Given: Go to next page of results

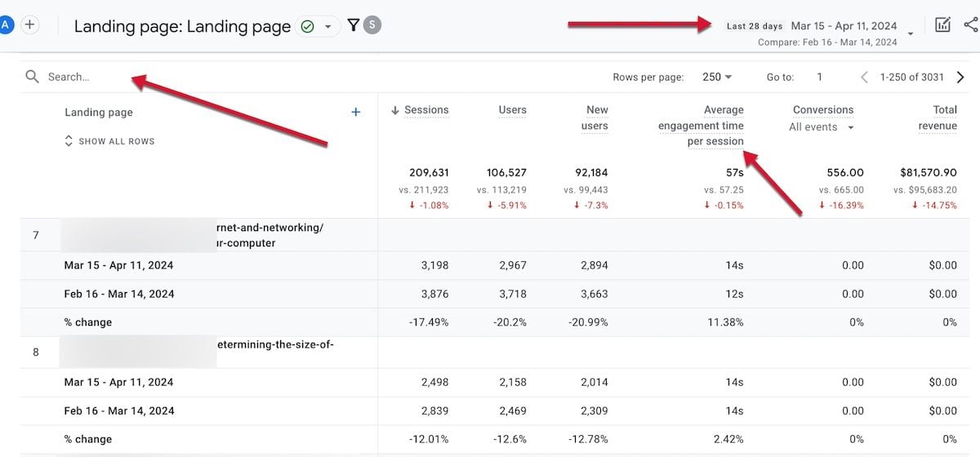Looking at the screenshot, I should (960, 78).
